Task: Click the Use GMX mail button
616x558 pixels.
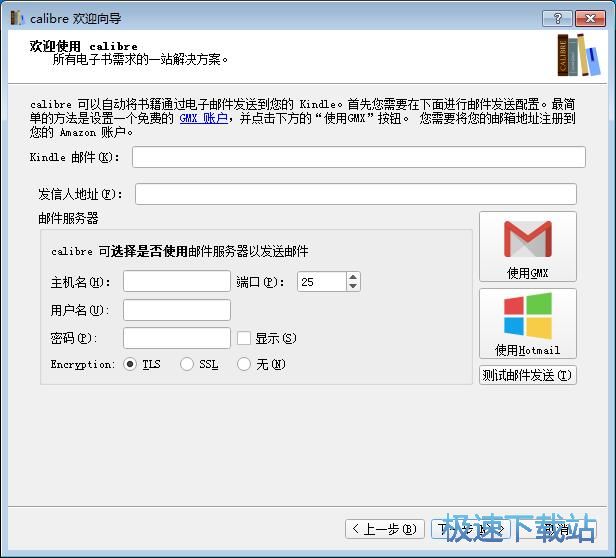Action: pos(528,246)
